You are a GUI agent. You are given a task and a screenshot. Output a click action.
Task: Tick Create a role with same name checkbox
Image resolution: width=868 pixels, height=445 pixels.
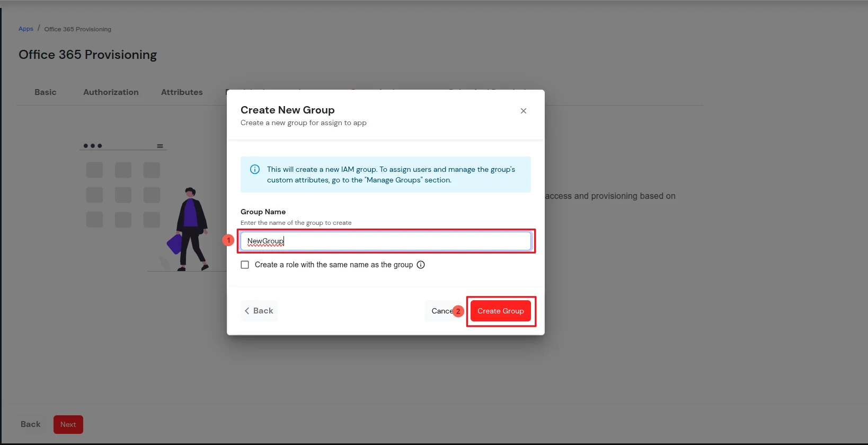pyautogui.click(x=245, y=265)
